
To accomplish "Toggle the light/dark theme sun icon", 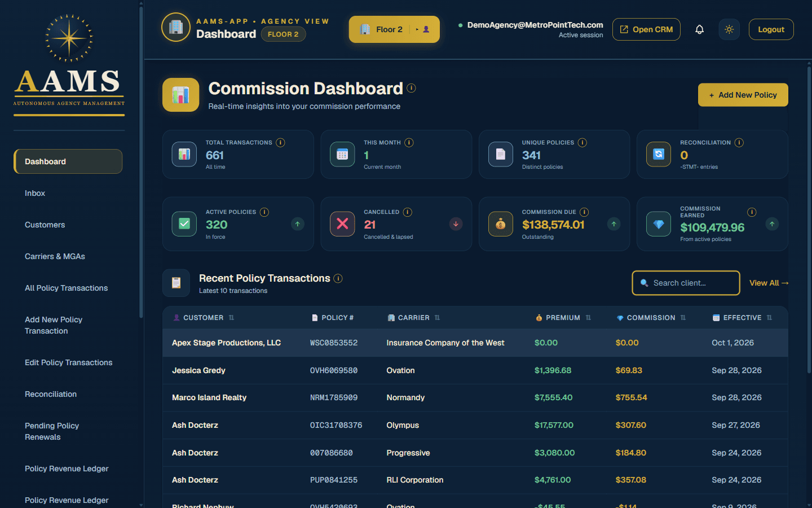I will [x=729, y=29].
